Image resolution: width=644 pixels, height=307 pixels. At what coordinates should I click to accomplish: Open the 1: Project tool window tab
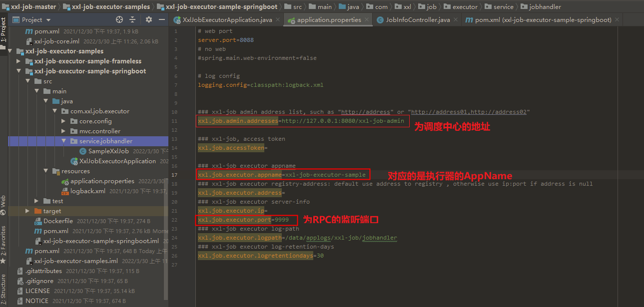3,29
